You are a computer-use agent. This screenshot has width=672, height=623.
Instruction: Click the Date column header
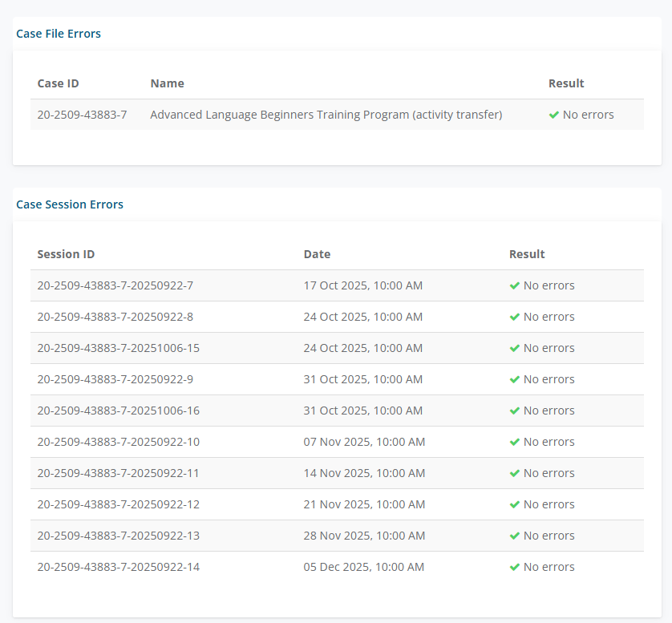click(317, 254)
